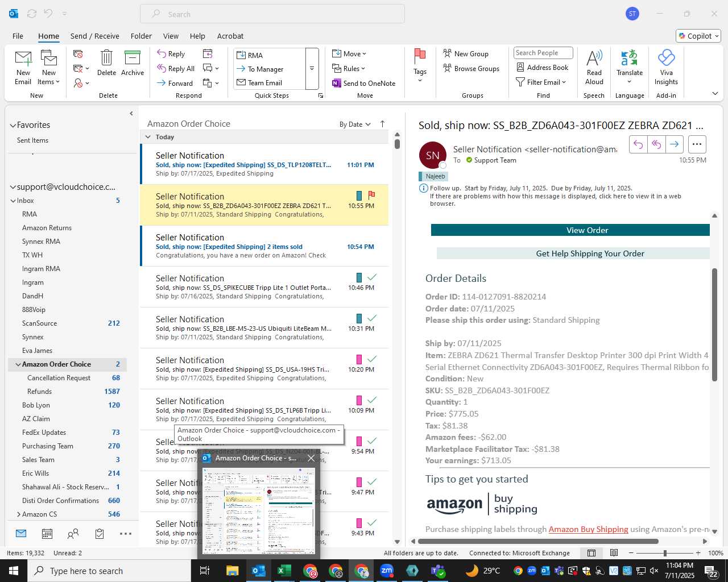
Task: Click the zoom out minus button
Action: (631, 553)
